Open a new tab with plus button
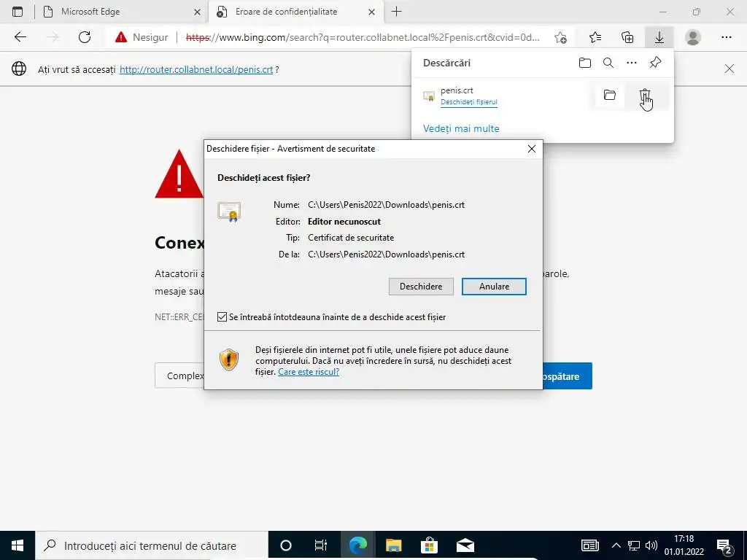 (396, 12)
